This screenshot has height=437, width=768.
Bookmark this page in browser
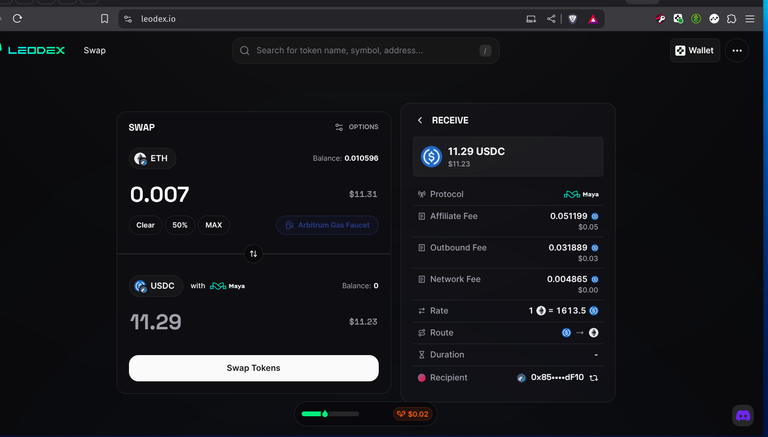[104, 19]
